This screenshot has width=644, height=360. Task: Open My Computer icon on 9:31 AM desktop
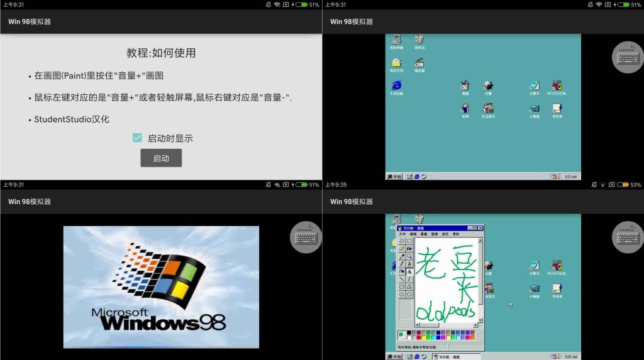click(396, 41)
